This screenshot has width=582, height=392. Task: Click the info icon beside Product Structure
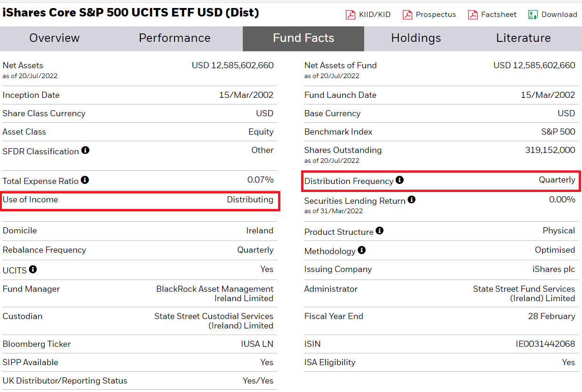tap(379, 230)
